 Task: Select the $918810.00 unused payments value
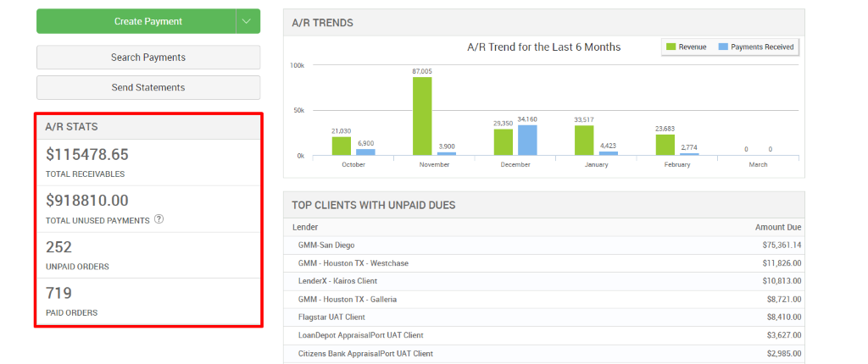tap(87, 201)
